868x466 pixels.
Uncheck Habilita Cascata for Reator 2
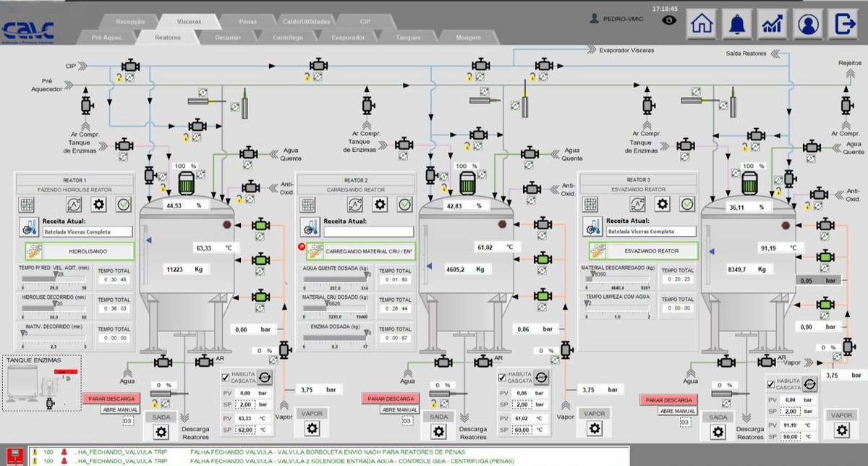502,376
